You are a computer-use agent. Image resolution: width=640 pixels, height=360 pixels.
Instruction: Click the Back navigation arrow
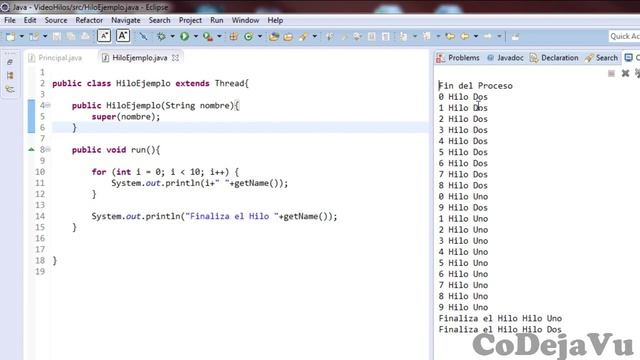tap(464, 37)
